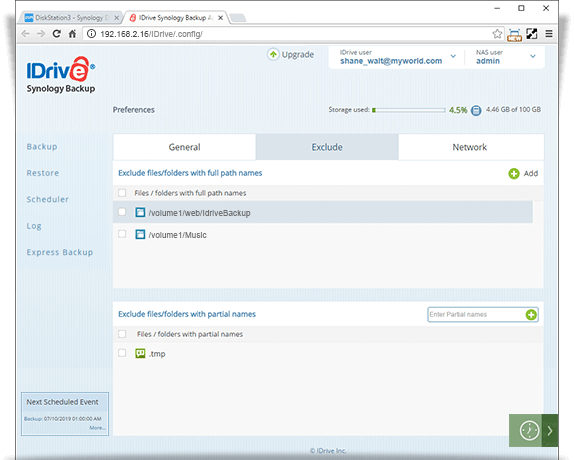Click the NEW extension icon in toolbar

[514, 34]
